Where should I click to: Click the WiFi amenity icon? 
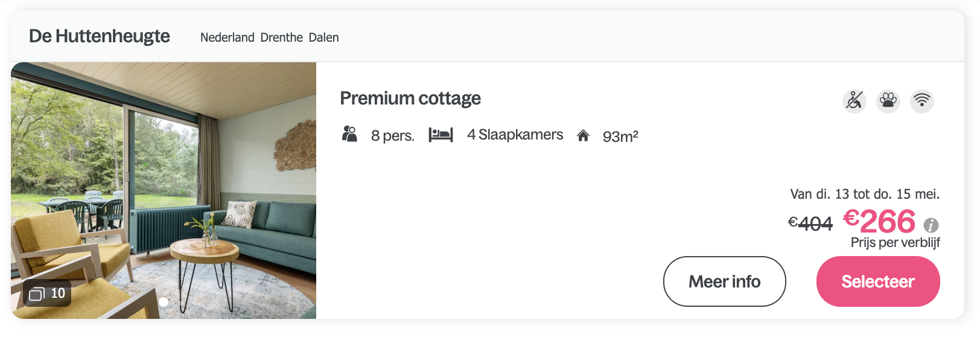click(x=922, y=101)
